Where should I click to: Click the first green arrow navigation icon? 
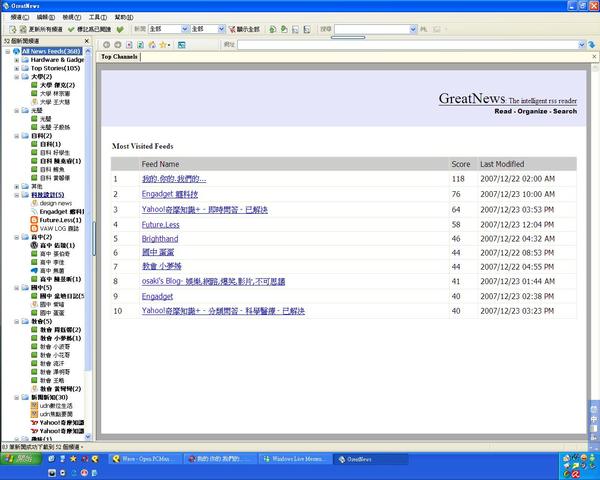click(x=272, y=29)
